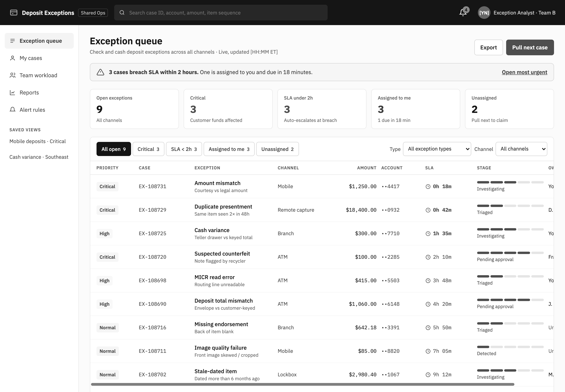
Task: Open the All exception types dropdown
Action: (437, 149)
